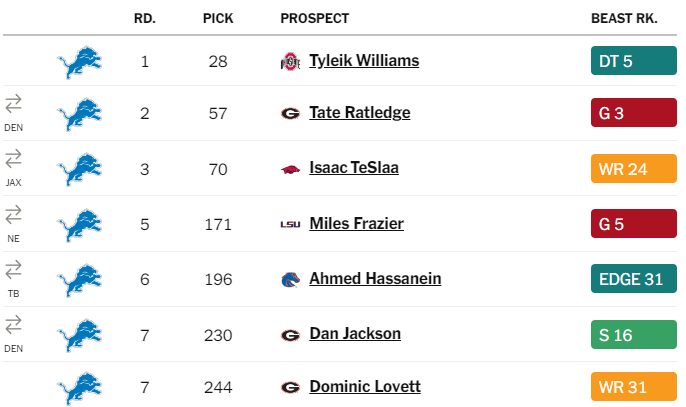Click the trade arrows icon above NE
Image resolution: width=686 pixels, height=407 pixels.
coord(13,214)
